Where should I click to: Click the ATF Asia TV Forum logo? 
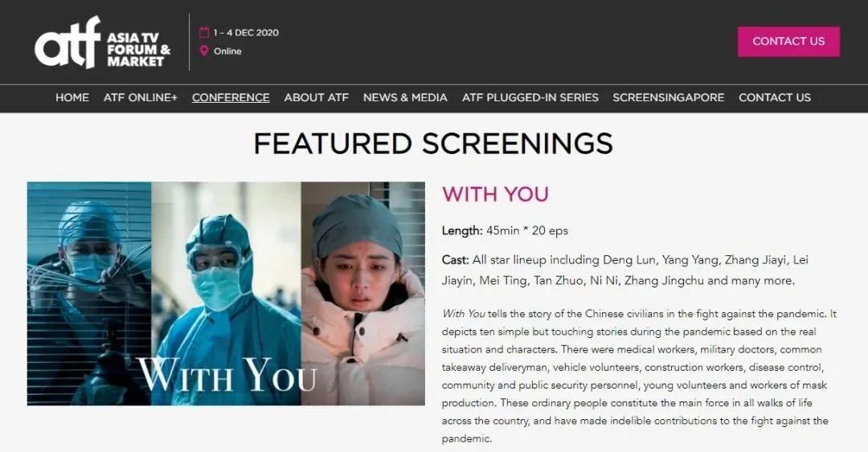[x=103, y=42]
